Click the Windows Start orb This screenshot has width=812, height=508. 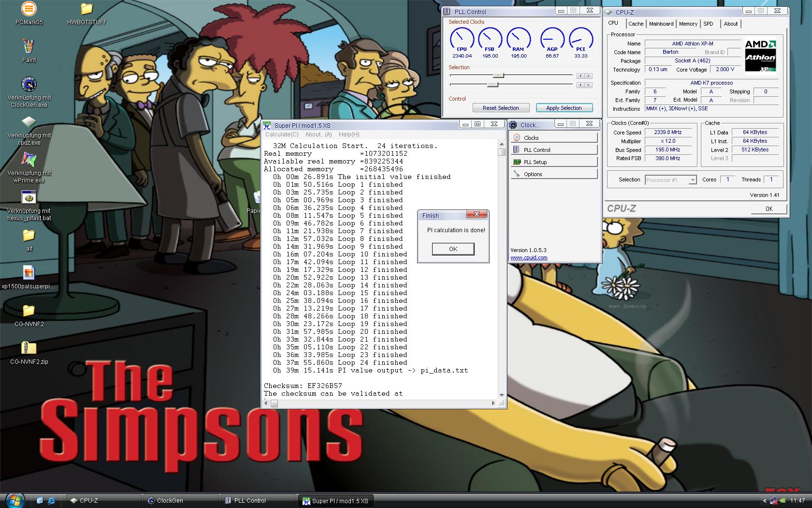pos(15,500)
